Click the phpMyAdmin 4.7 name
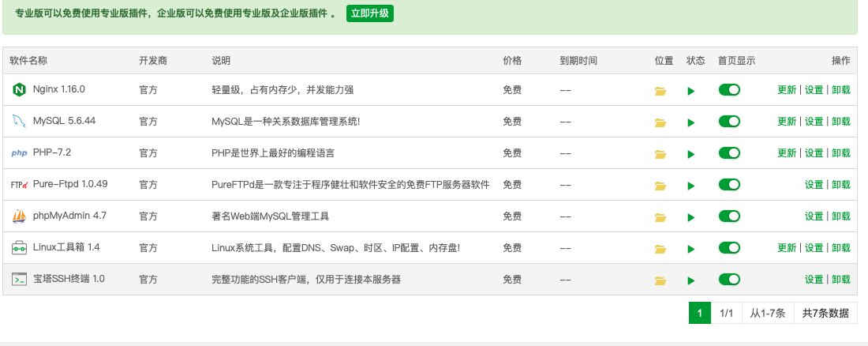Screen dimensions: 868x346 69,215
